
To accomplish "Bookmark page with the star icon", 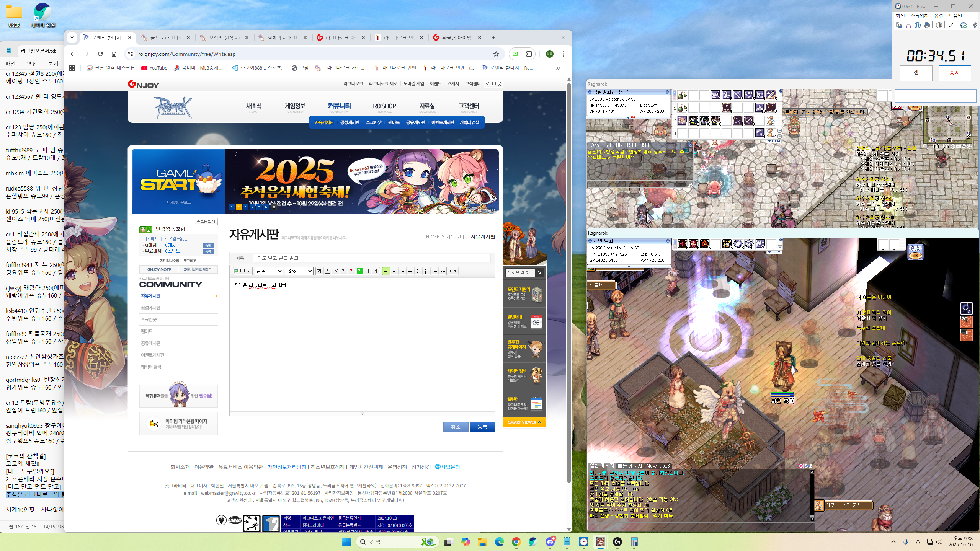I will [496, 54].
